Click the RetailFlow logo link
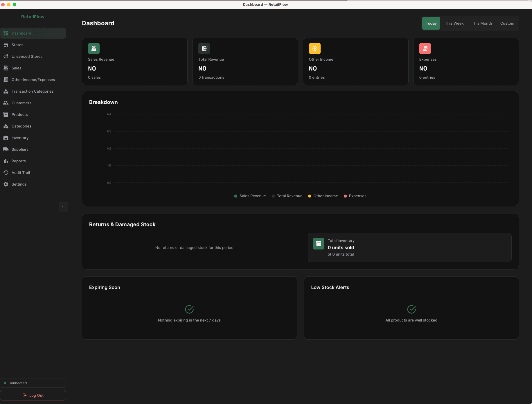This screenshot has height=404, width=532. tap(33, 17)
